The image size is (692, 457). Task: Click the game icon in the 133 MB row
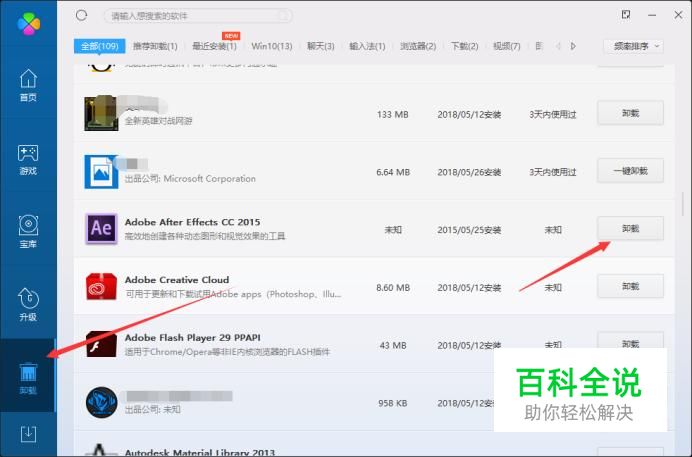point(101,113)
